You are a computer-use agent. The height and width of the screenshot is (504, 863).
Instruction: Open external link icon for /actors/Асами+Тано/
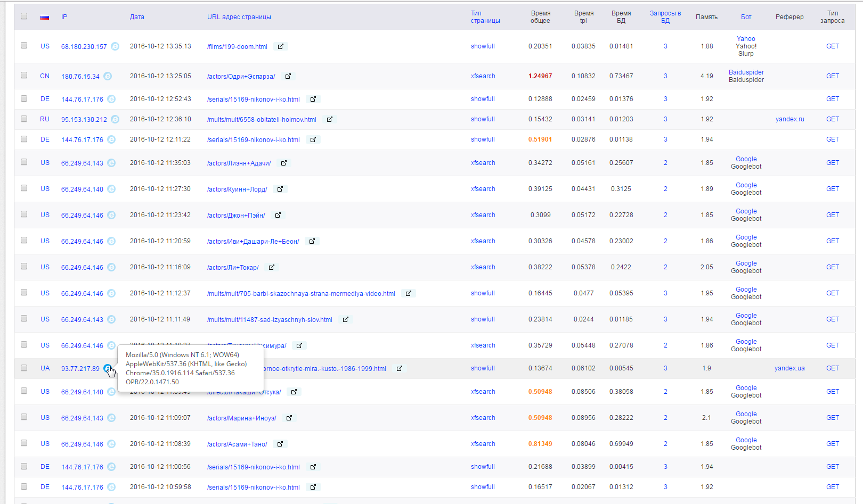[280, 444]
